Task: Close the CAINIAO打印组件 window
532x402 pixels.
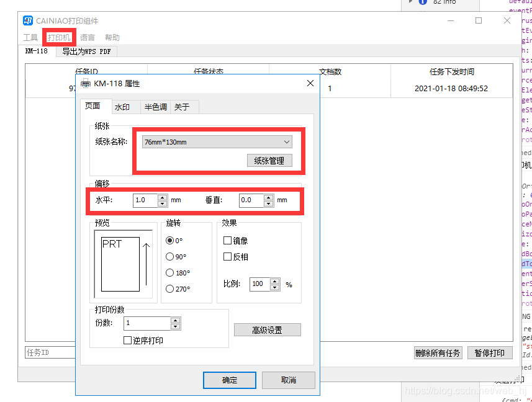Action: point(507,20)
